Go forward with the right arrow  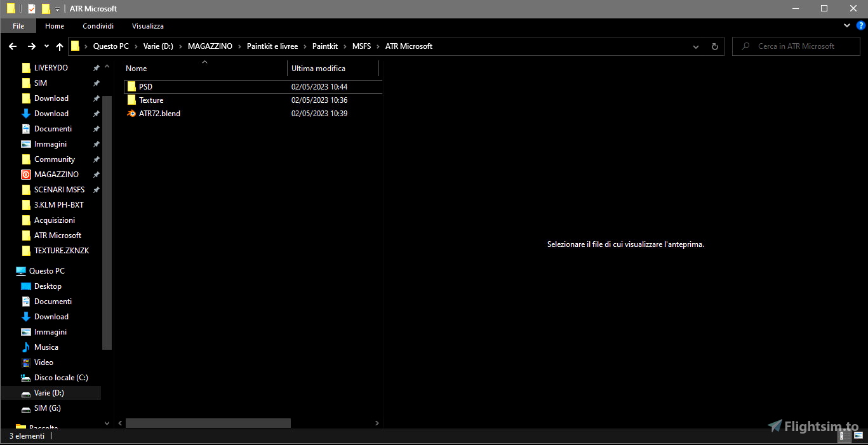[x=32, y=46]
